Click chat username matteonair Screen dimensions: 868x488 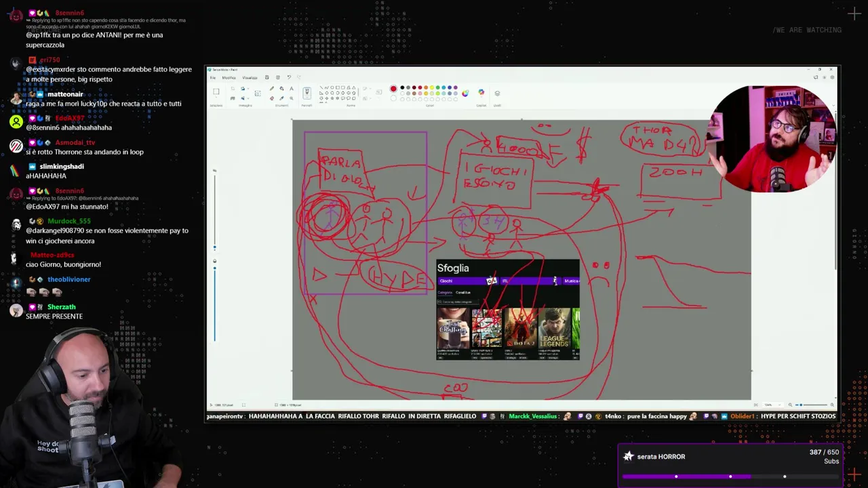(65, 94)
